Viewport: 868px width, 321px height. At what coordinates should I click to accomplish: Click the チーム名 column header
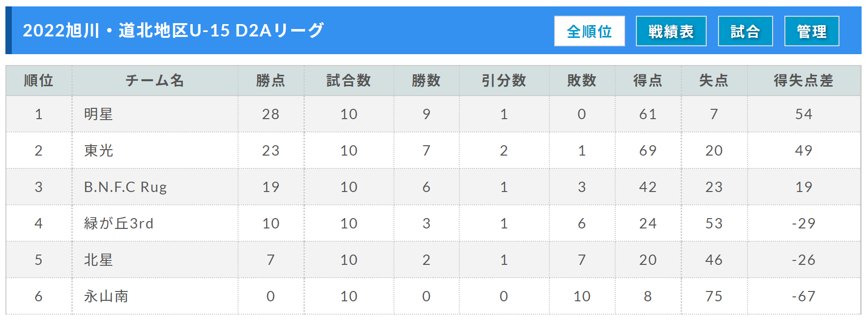tap(155, 80)
